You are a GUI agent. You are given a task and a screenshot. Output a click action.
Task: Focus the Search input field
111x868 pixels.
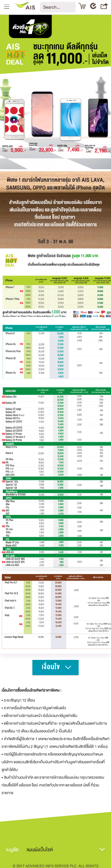(x=58, y=7)
